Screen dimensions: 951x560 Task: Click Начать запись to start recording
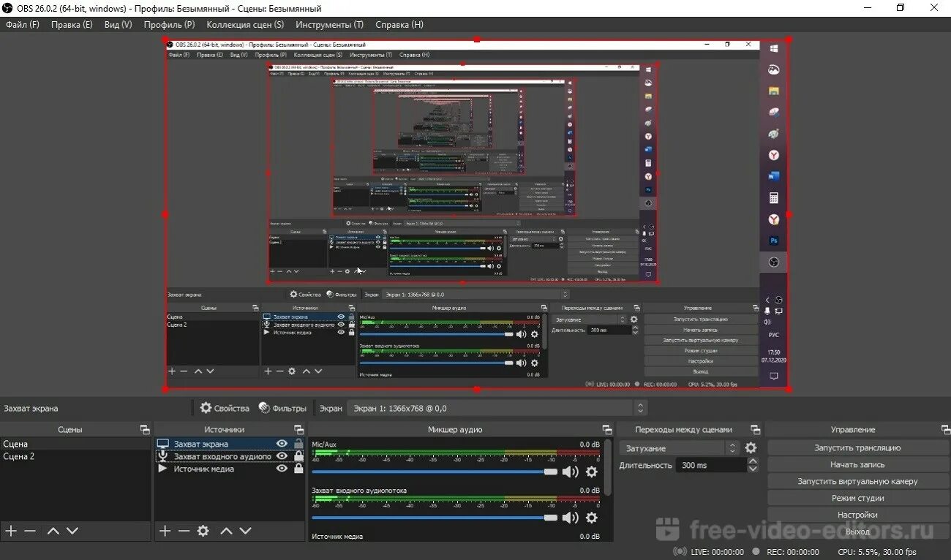pyautogui.click(x=857, y=464)
